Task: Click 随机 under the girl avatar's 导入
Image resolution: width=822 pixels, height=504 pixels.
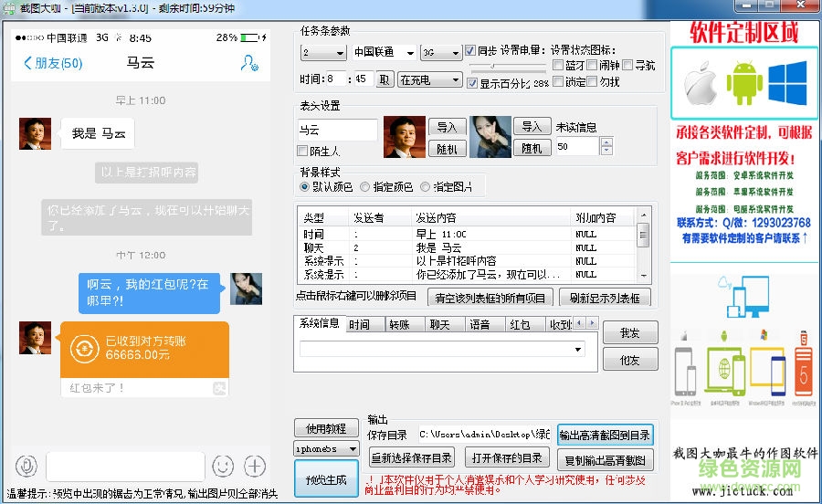Action: click(x=532, y=148)
